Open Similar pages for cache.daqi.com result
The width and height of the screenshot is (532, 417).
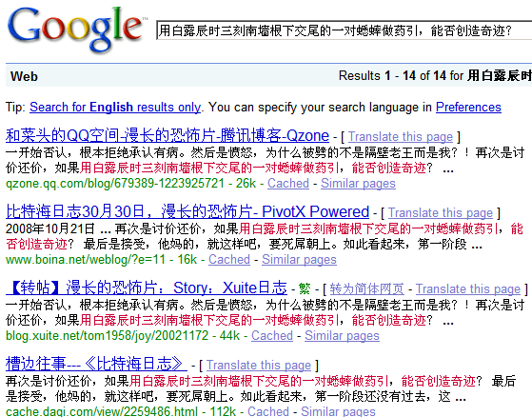[338, 411]
